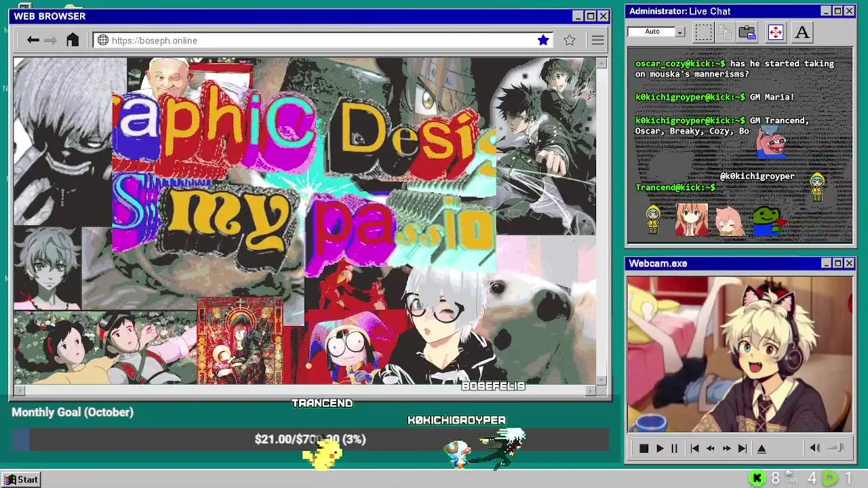Click the copy pages icon in Live Chat
The height and width of the screenshot is (488, 868).
click(x=725, y=32)
